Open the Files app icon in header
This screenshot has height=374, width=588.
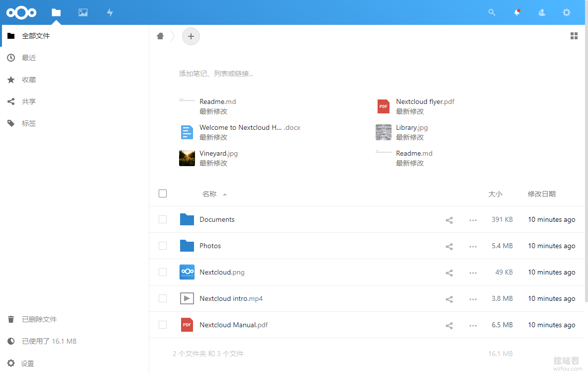pos(56,12)
